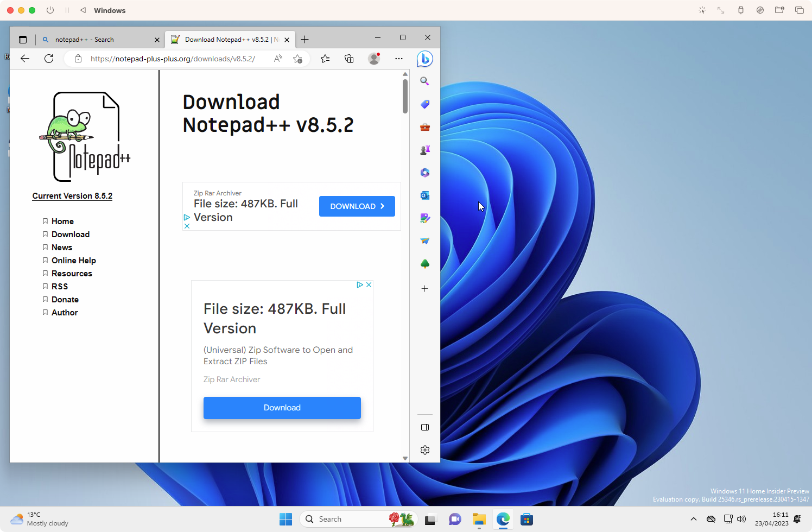
Task: Open Edge Settings and more menu
Action: [399, 59]
